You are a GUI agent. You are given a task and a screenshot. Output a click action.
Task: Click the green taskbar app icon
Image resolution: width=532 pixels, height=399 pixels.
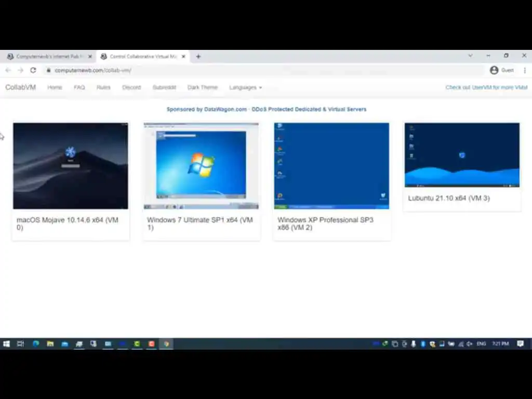click(x=137, y=344)
